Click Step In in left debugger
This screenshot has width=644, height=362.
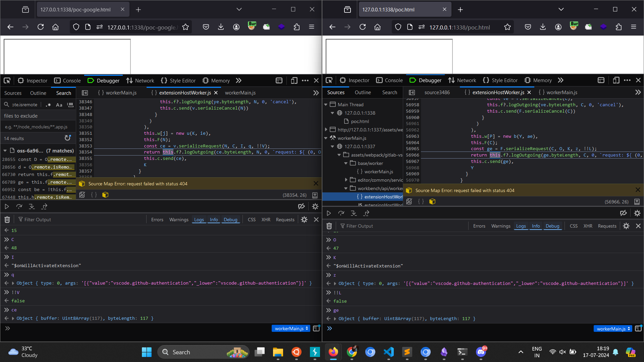tap(32, 206)
